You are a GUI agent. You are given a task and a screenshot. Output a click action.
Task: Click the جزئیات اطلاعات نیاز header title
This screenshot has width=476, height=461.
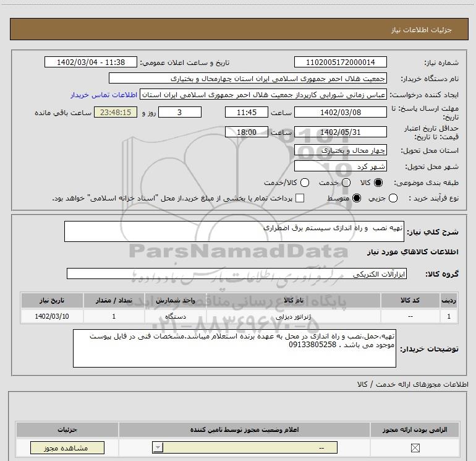point(422,30)
